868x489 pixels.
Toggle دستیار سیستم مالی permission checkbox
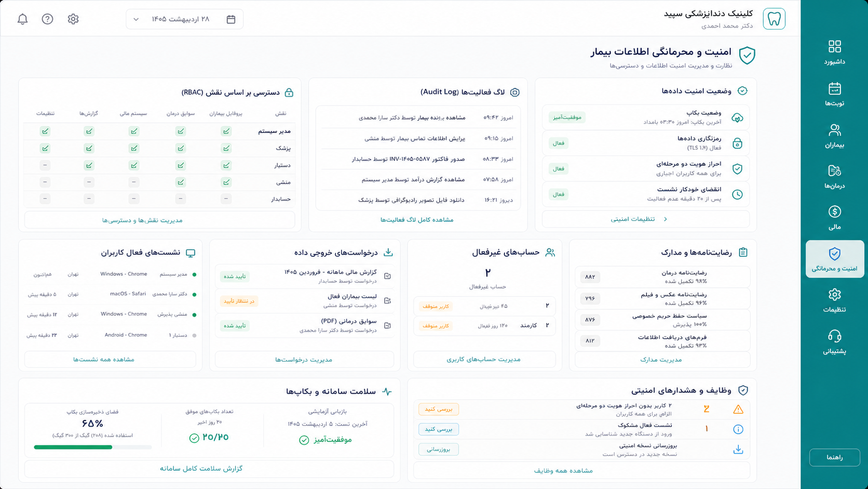[134, 165]
